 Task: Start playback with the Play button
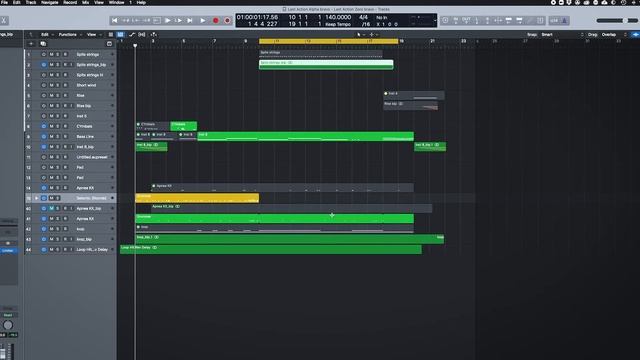coord(203,20)
